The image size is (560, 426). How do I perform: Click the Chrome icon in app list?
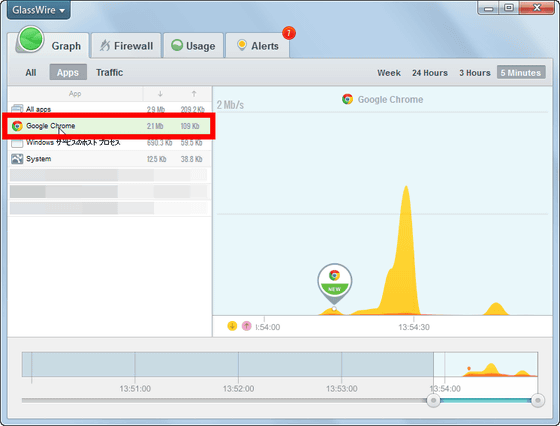pyautogui.click(x=17, y=126)
